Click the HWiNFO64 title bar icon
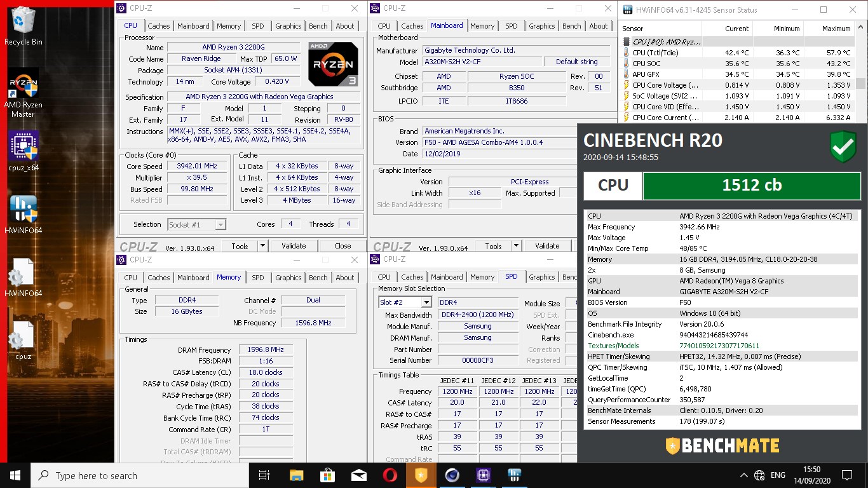 (628, 10)
